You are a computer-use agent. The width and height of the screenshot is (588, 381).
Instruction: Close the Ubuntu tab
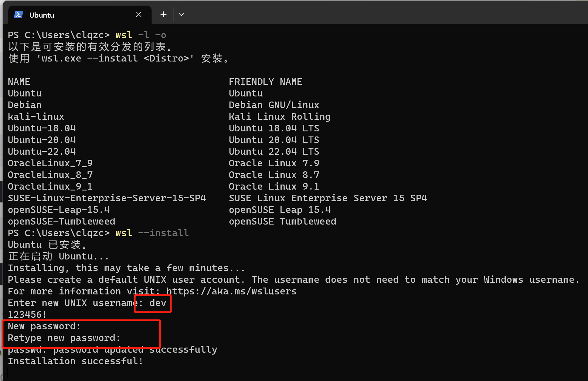tap(139, 15)
